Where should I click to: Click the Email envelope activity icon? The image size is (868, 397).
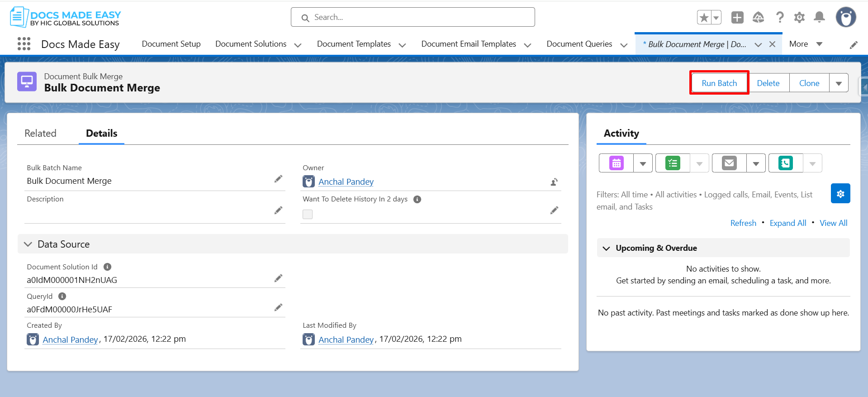[x=729, y=163]
